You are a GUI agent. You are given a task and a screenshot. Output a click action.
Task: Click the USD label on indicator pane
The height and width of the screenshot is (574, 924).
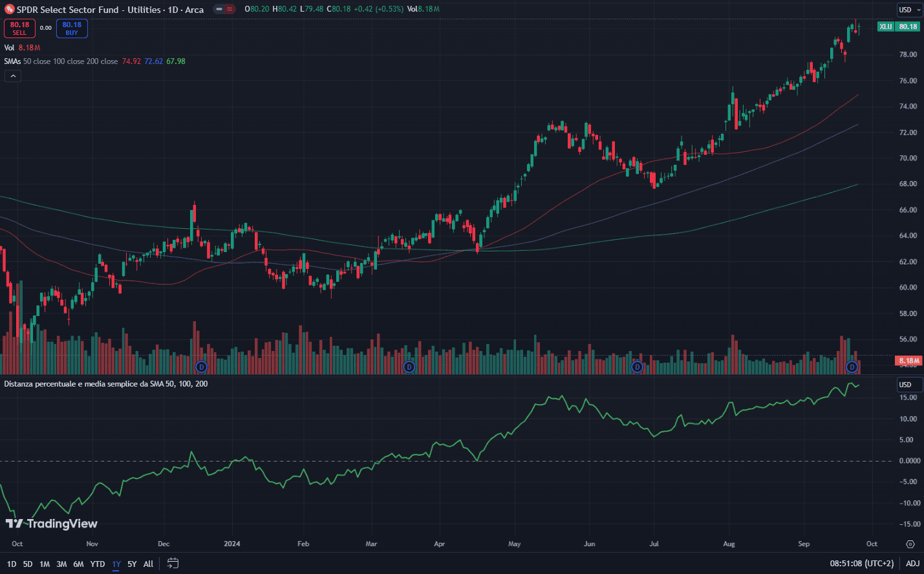click(x=908, y=385)
